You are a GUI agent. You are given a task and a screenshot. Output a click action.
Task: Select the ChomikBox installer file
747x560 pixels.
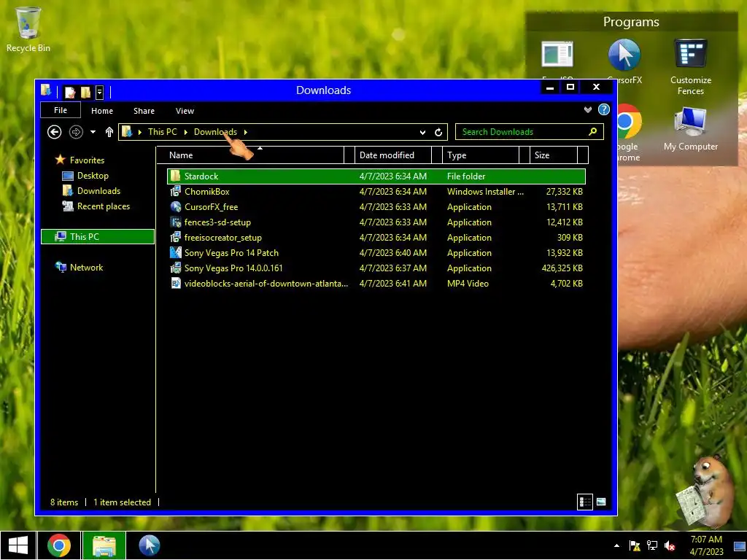click(x=376, y=192)
